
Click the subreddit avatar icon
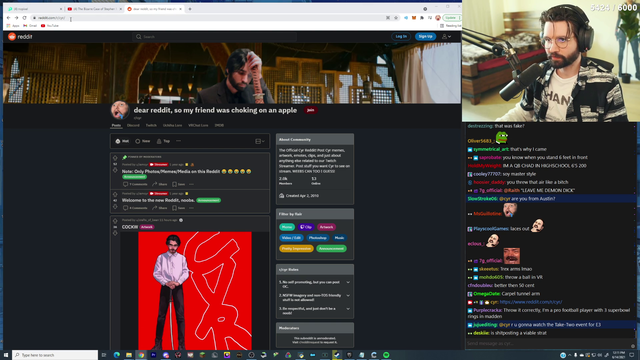tap(120, 110)
